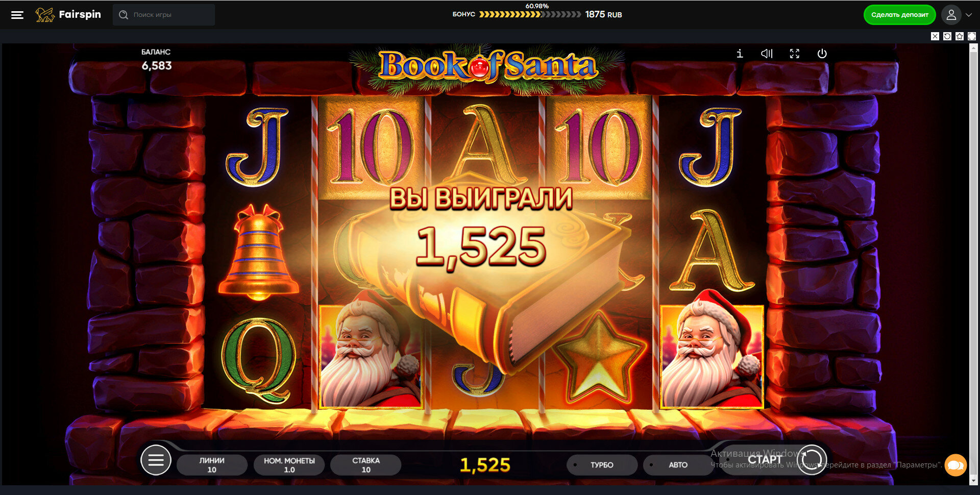Click Сделать депозит green button
Image resolution: width=980 pixels, height=495 pixels.
(x=899, y=15)
